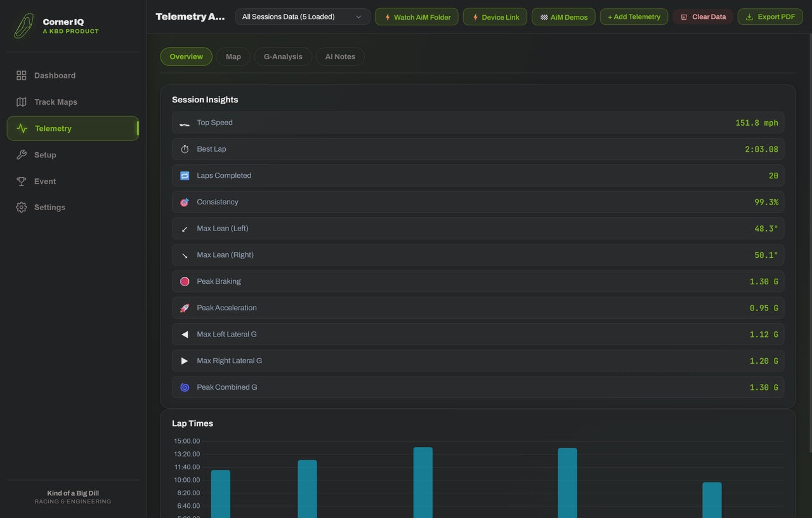Click the Consistency target icon
The image size is (812, 518).
click(x=185, y=202)
